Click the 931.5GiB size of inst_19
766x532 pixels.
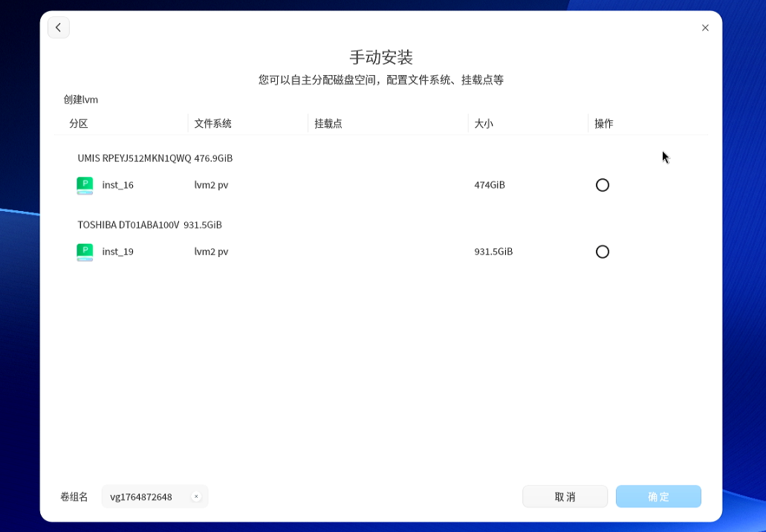pyautogui.click(x=493, y=252)
